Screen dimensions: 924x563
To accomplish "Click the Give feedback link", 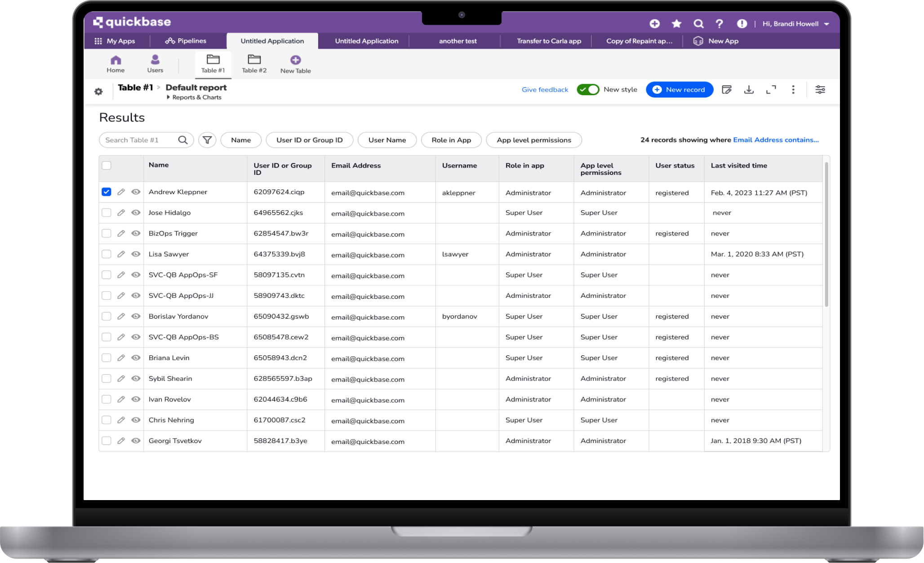I will pyautogui.click(x=545, y=90).
